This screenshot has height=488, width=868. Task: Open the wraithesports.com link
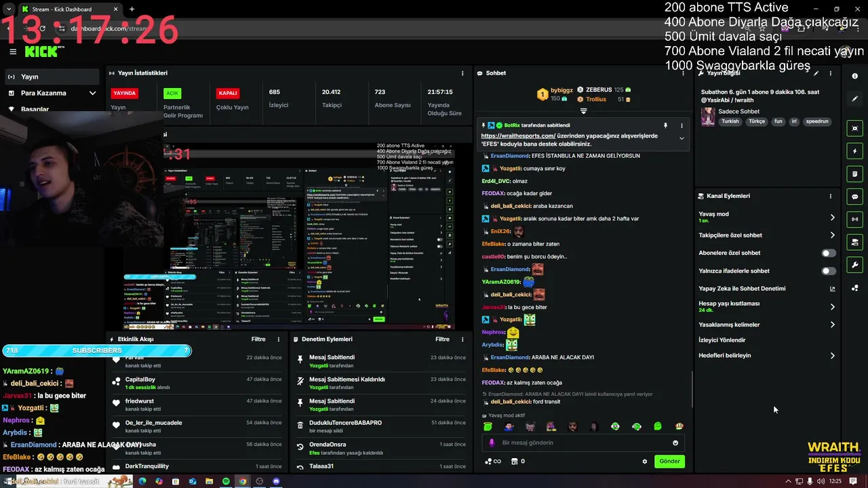tap(519, 136)
